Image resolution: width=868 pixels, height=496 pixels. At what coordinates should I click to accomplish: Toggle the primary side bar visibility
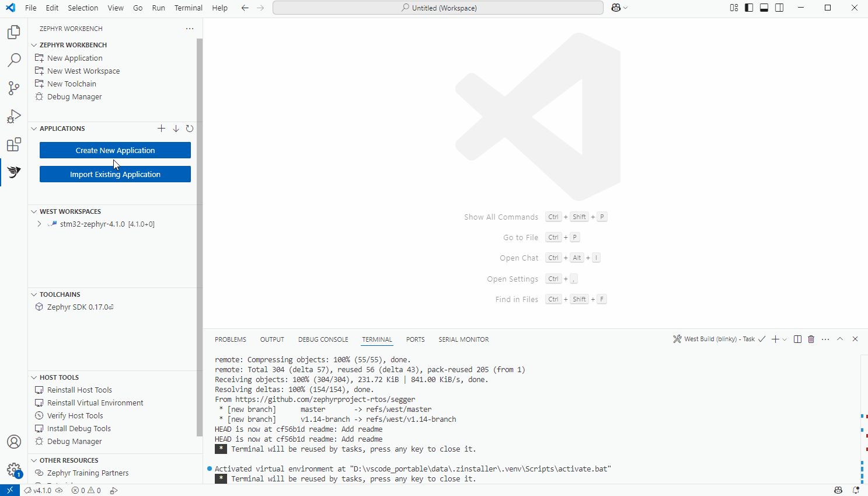(748, 8)
